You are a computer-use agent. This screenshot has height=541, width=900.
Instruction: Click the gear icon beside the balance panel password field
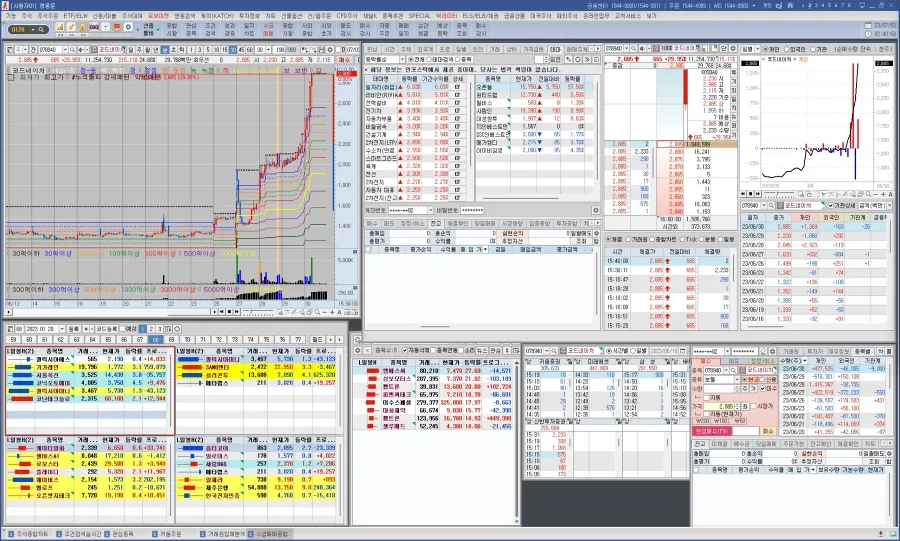pos(595,211)
